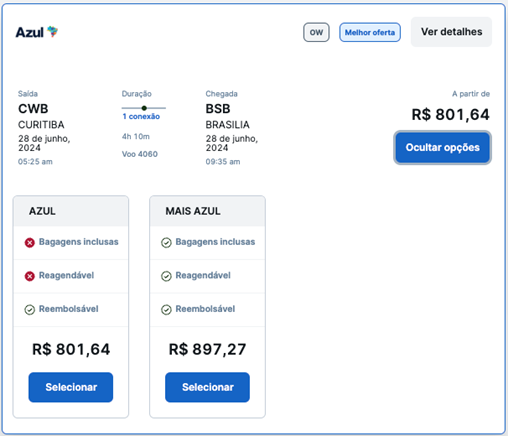Screen dimensions: 508x436
Task: Click the arrival time 09:35 am
Action: [223, 162]
